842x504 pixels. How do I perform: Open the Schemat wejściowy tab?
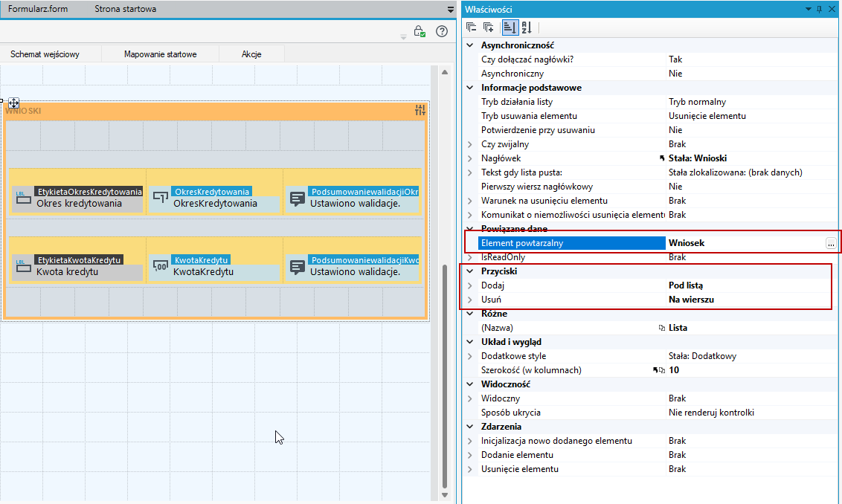pos(45,54)
